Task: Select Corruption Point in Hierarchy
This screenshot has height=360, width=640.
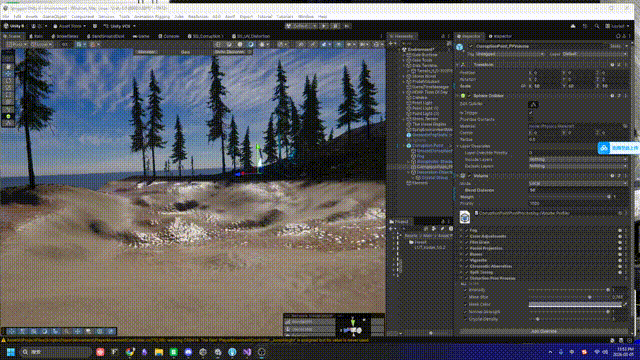Action: 427,145
